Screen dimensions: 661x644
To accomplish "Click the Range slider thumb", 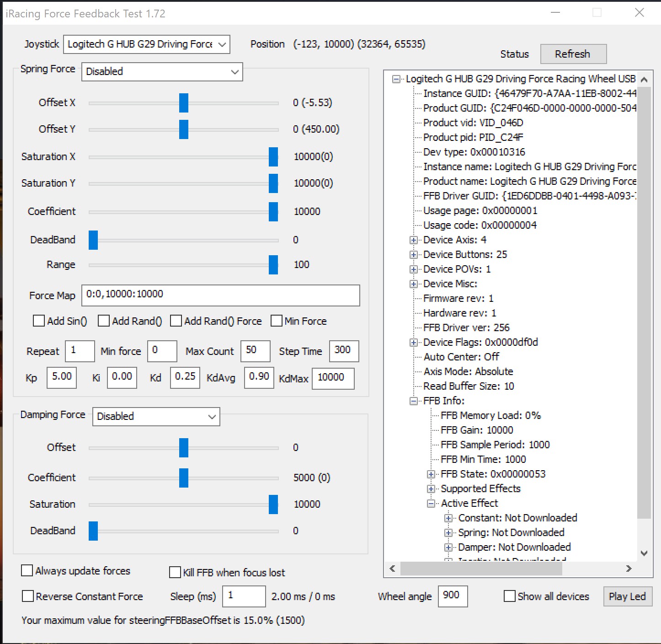I will [x=273, y=265].
